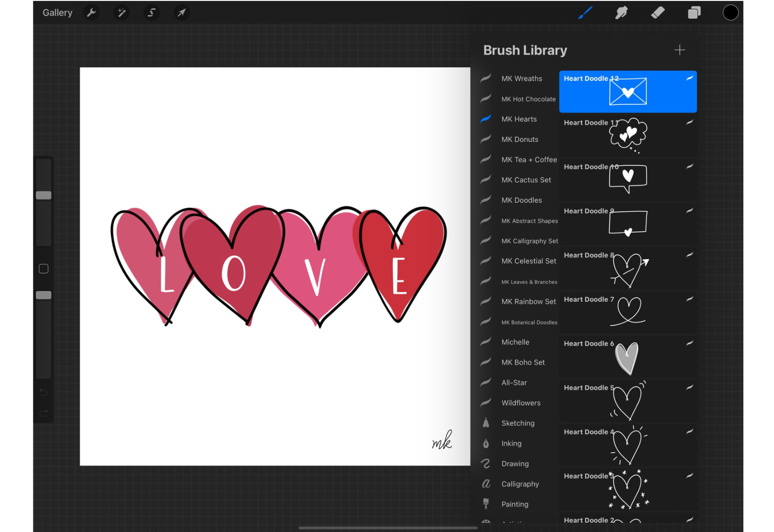This screenshot has height=532, width=774.
Task: Open the Calligraphy brush set
Action: [x=519, y=484]
